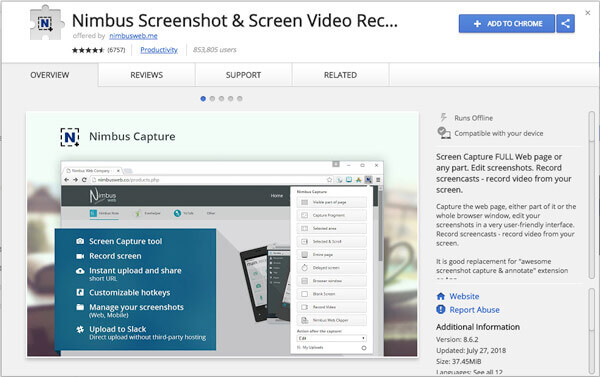
Task: Switch to the Related tab
Action: [341, 75]
